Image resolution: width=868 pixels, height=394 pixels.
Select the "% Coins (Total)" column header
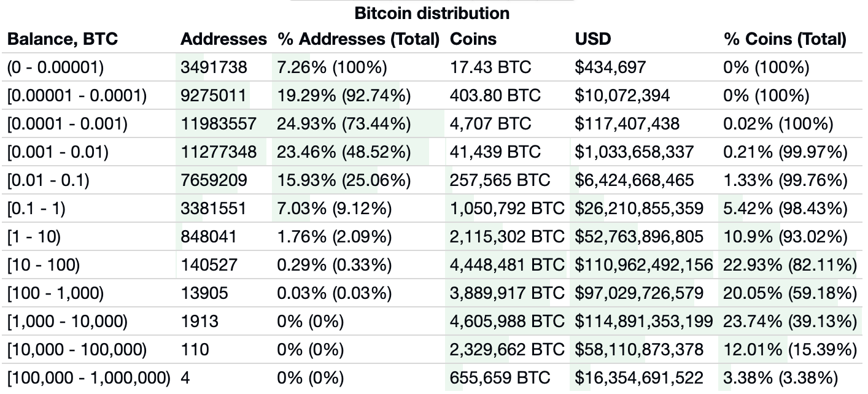pyautogui.click(x=785, y=39)
